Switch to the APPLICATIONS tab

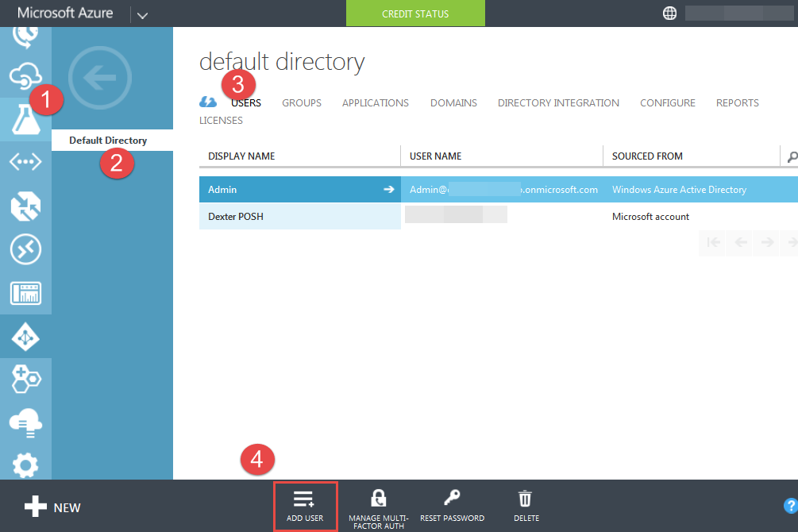[375, 103]
